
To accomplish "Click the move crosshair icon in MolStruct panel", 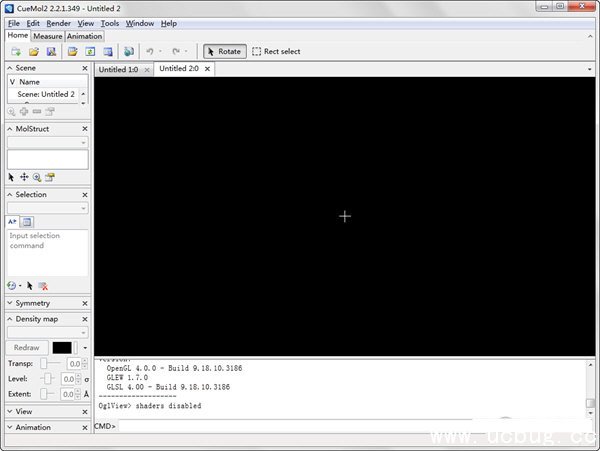I will click(25, 177).
